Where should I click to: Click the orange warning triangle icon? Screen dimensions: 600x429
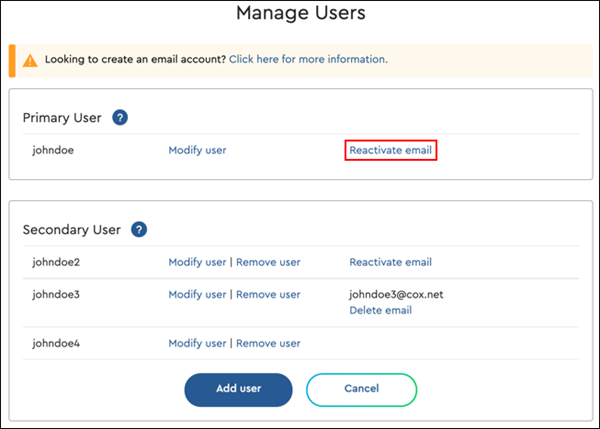[x=30, y=60]
